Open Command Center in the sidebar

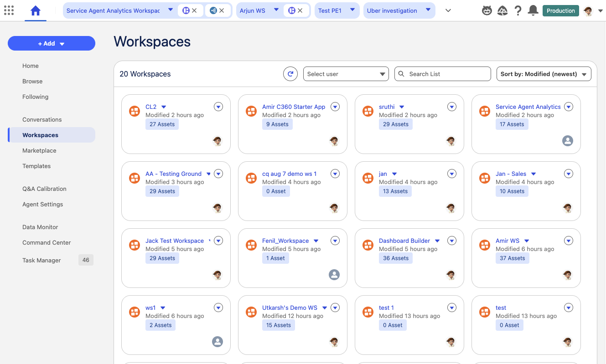(x=47, y=242)
